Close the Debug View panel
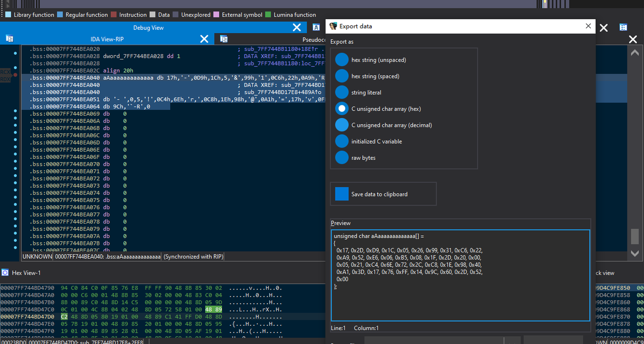Viewport: 644px width, 344px height. tap(297, 27)
